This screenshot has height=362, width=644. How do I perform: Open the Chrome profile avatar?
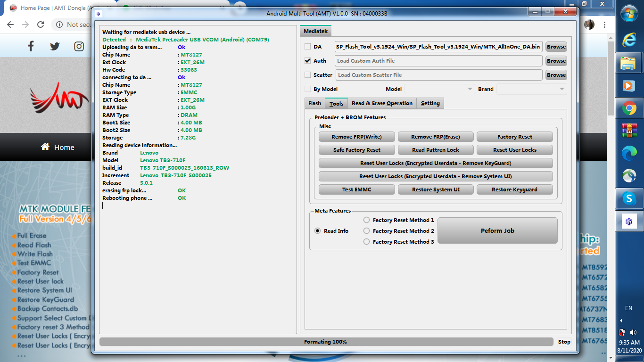pos(589,25)
